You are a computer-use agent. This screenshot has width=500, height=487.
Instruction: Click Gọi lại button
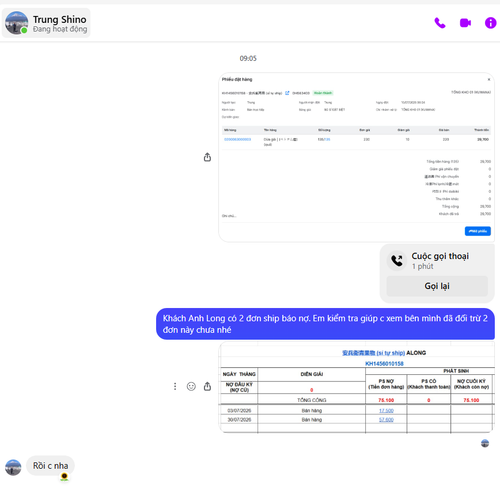point(437,286)
